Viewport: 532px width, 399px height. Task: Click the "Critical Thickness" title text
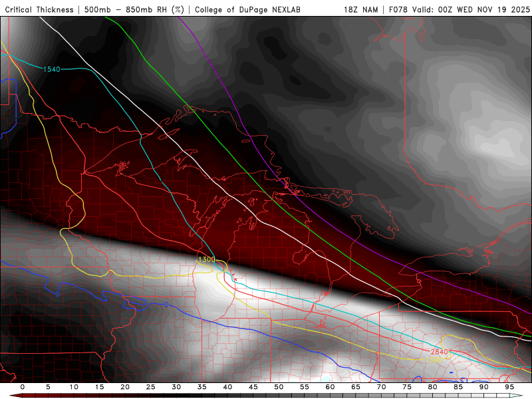tap(39, 9)
